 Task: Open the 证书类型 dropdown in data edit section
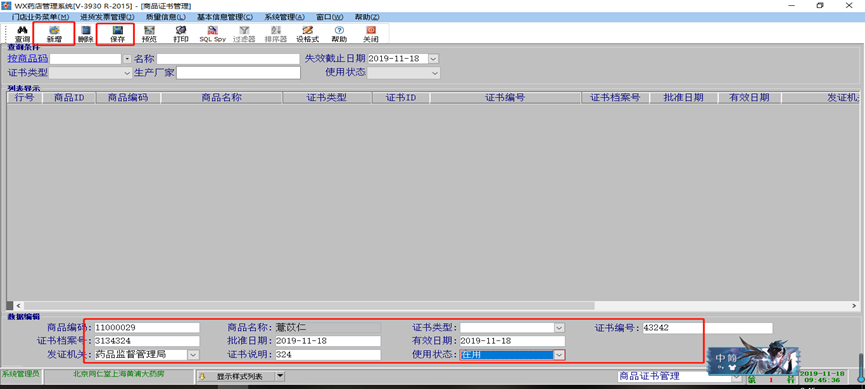(x=559, y=328)
